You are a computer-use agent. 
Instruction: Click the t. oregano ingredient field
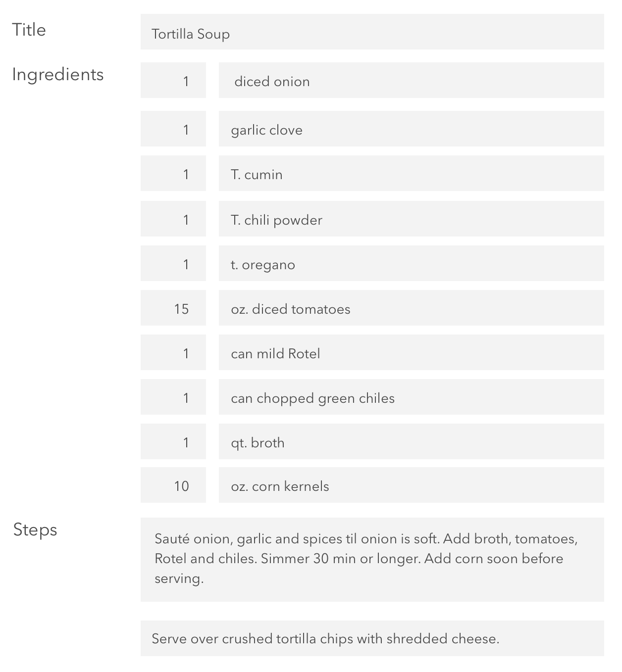point(411,263)
